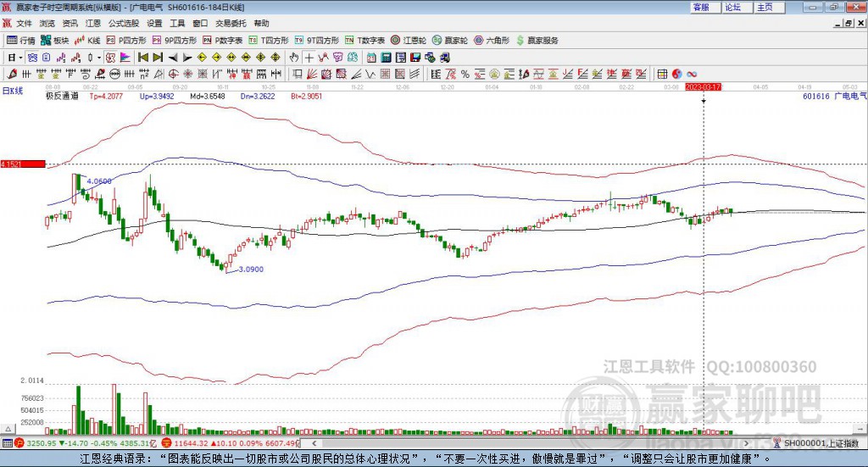Open the 日 period dropdown arrow
The image size is (868, 467).
20,58
